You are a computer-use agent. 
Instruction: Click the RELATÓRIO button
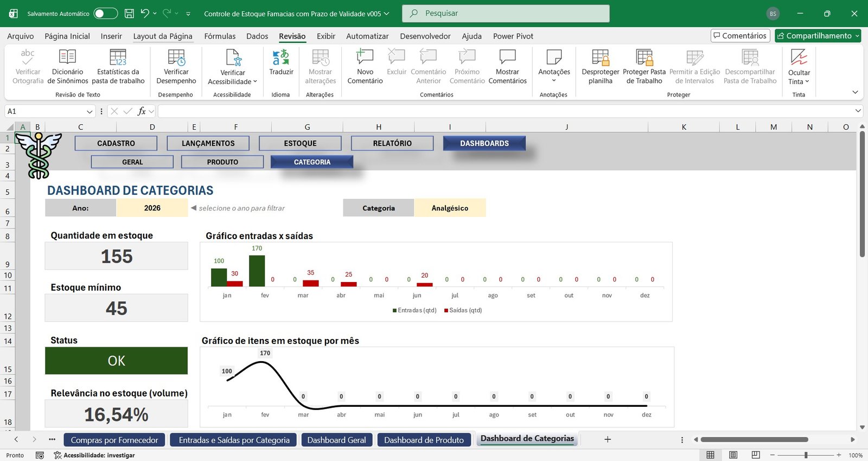[392, 143]
